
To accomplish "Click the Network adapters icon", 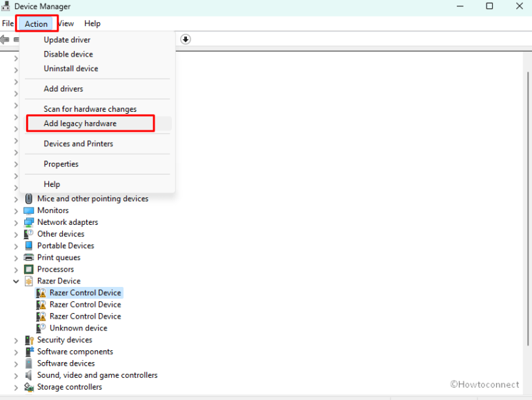I will [29, 222].
